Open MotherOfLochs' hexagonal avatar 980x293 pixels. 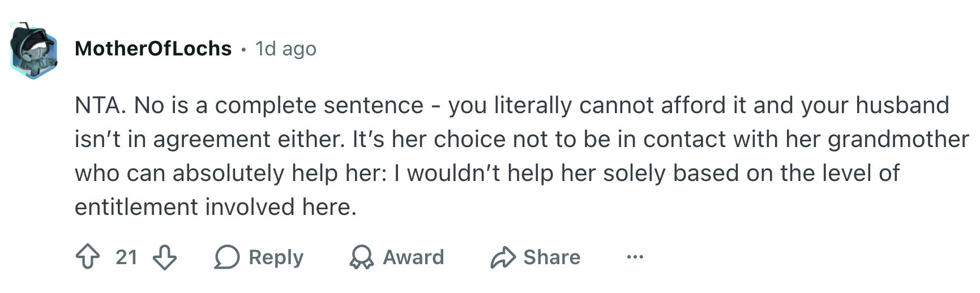point(34,51)
